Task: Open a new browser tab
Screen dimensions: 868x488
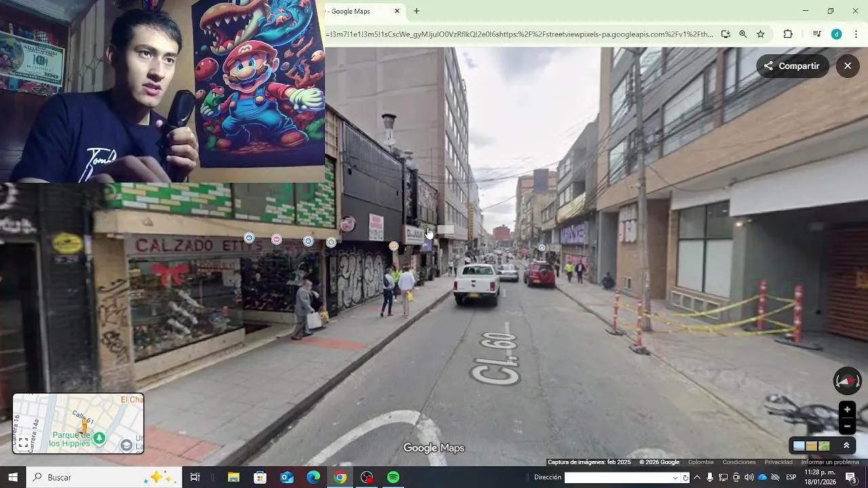Action: point(416,11)
